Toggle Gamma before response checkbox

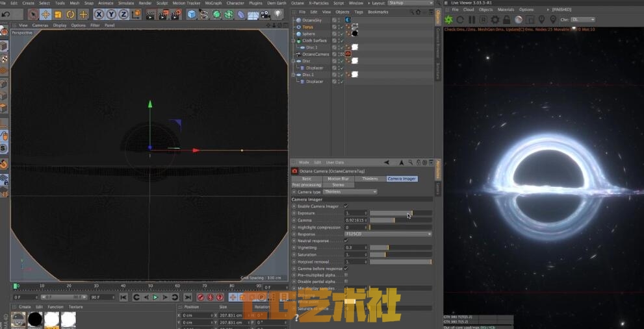[x=346, y=268]
